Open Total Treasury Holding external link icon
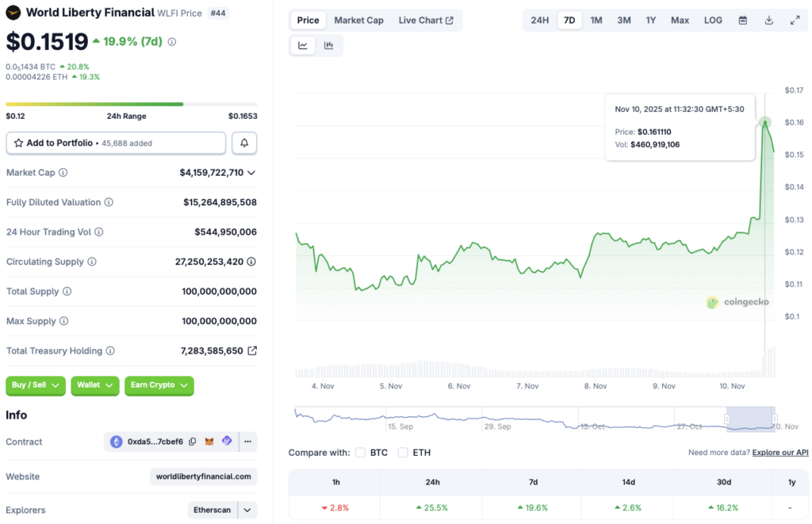 tap(252, 350)
